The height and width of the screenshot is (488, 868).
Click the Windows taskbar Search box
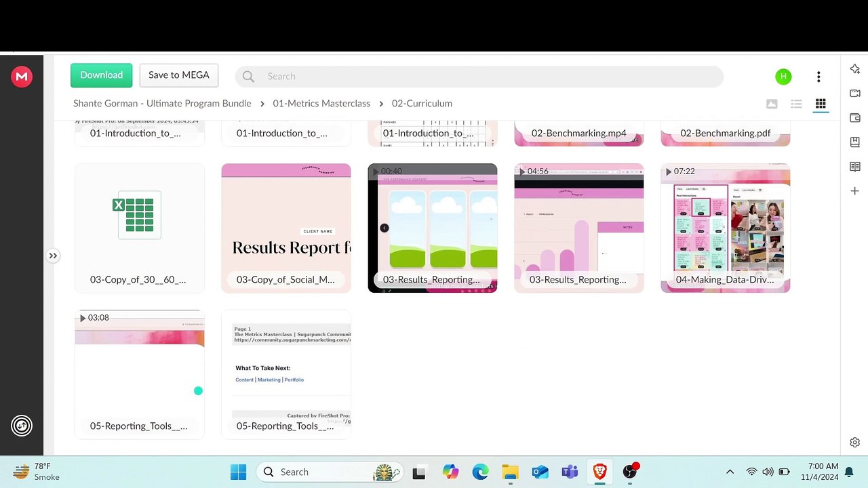[330, 472]
